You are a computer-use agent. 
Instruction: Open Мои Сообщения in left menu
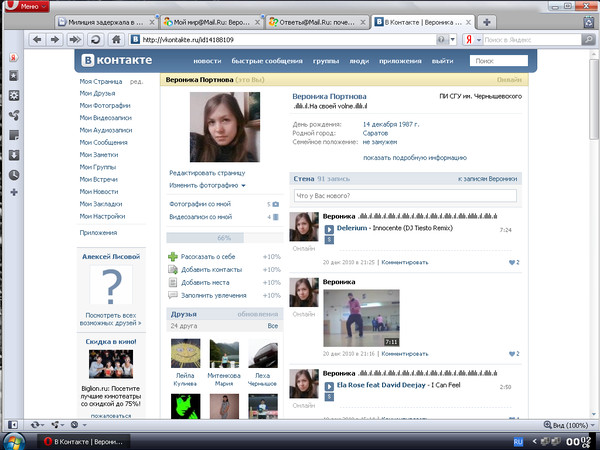pyautogui.click(x=103, y=142)
